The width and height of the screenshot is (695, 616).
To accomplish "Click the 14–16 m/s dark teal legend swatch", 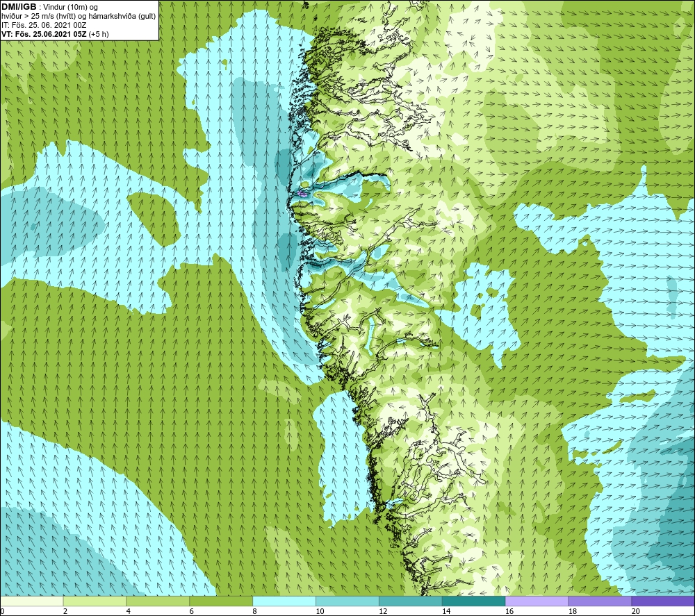I will pos(473,601).
